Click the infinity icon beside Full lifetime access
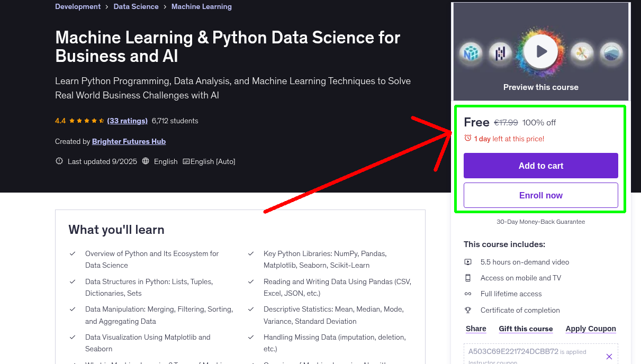The image size is (641, 364). click(468, 294)
